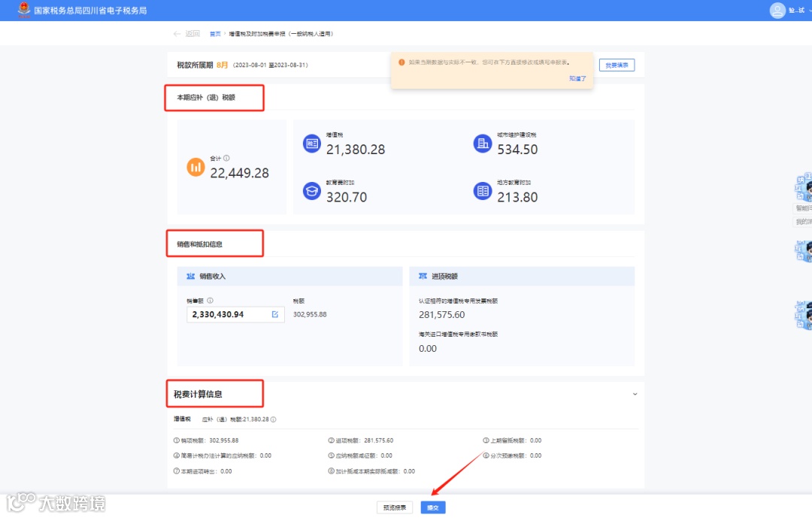Go back using the 返回 arrow
The image size is (812, 518).
point(186,34)
